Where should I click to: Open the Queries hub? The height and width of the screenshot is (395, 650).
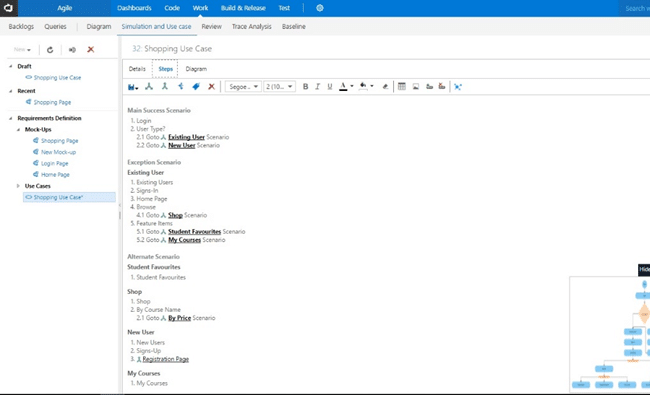(x=55, y=27)
